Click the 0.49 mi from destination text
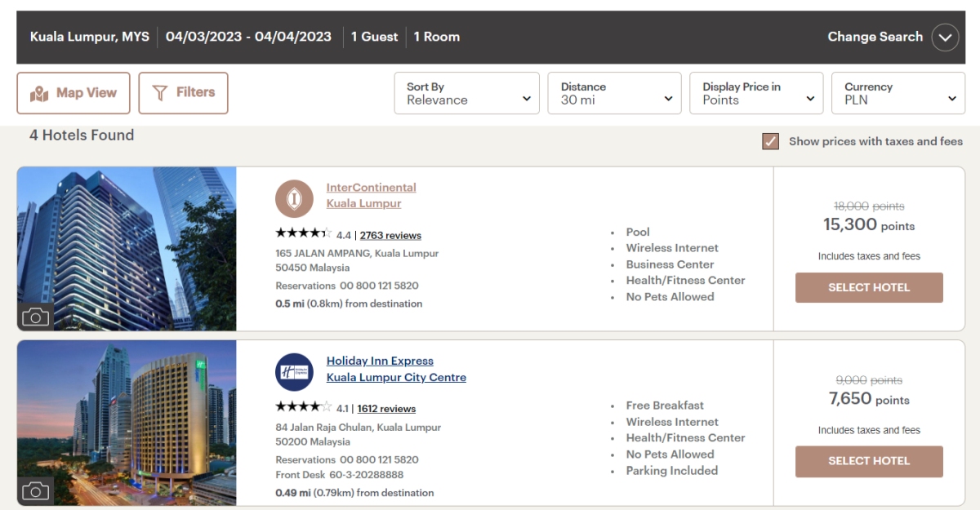Screen dimensions: 980x510 (x=354, y=493)
